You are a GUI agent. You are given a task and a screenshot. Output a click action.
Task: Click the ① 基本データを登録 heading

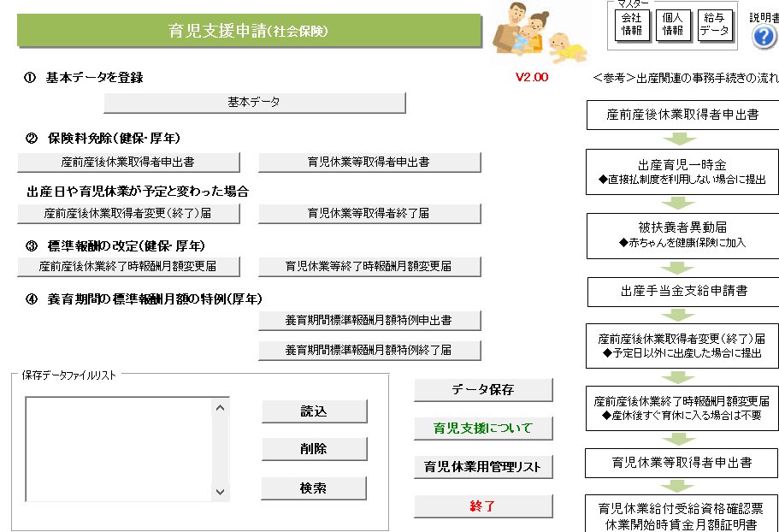84,78
